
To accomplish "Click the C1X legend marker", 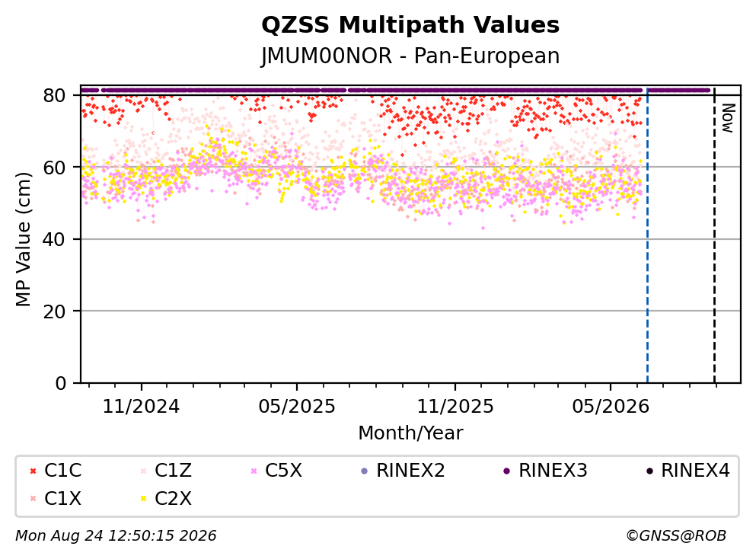I will 33,499.
